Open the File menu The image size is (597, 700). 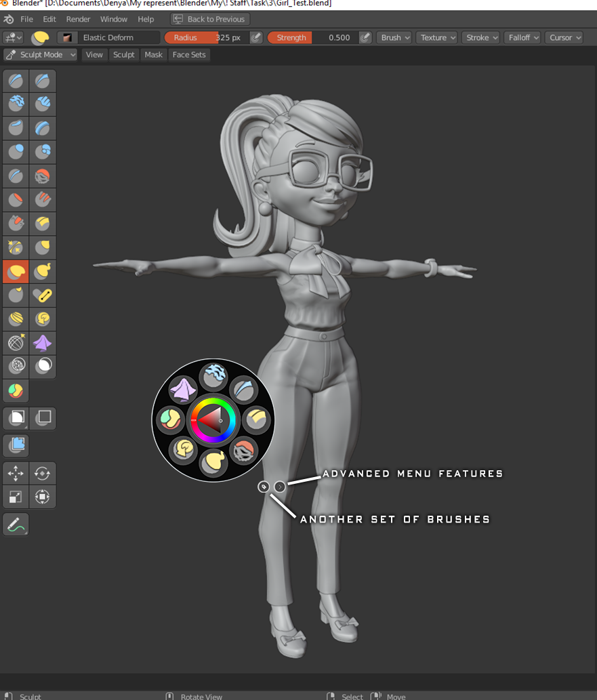tap(26, 19)
